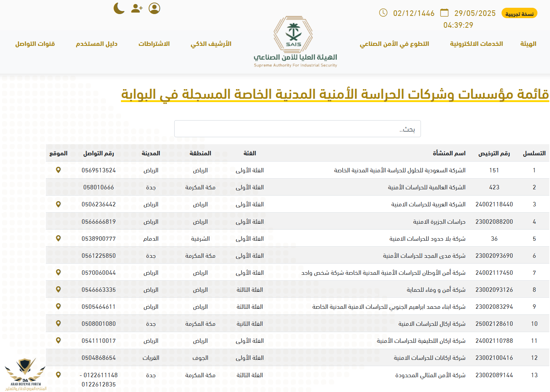Open the user profile account icon
This screenshot has width=550, height=392.
click(154, 8)
